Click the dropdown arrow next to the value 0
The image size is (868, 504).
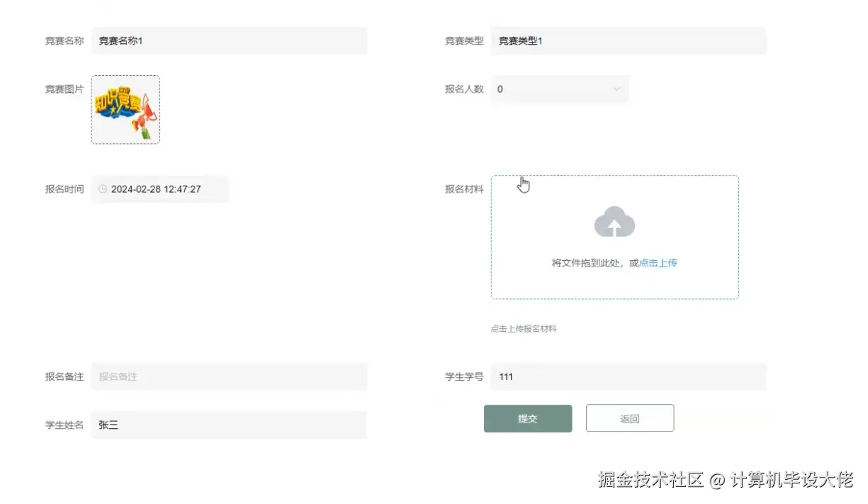(616, 89)
